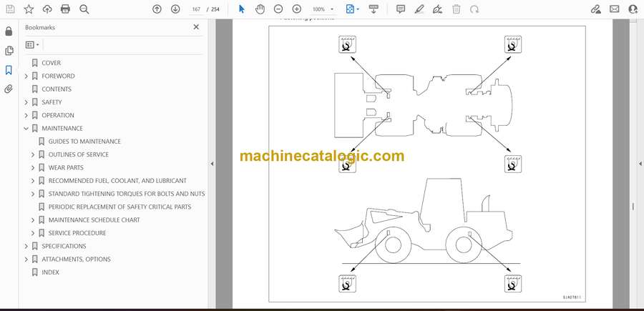Expand the right tools pane arrow
This screenshot has width=644, height=311.
(640, 164)
